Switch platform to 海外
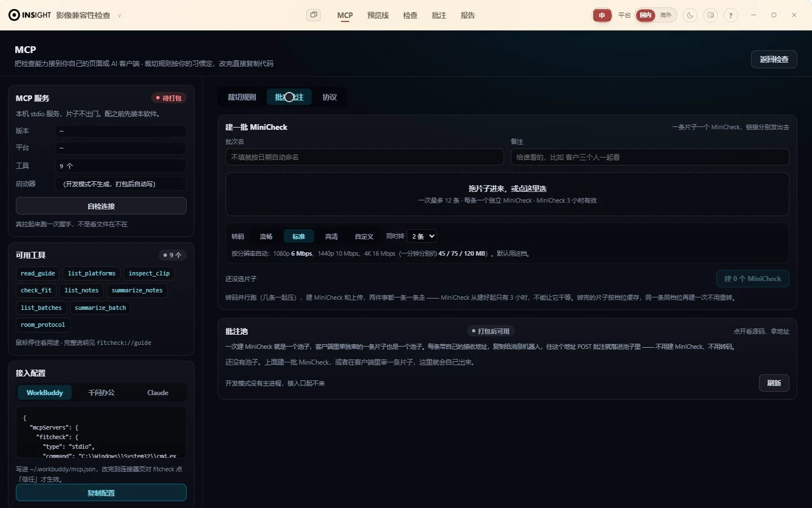Image resolution: width=812 pixels, height=508 pixels. click(666, 15)
